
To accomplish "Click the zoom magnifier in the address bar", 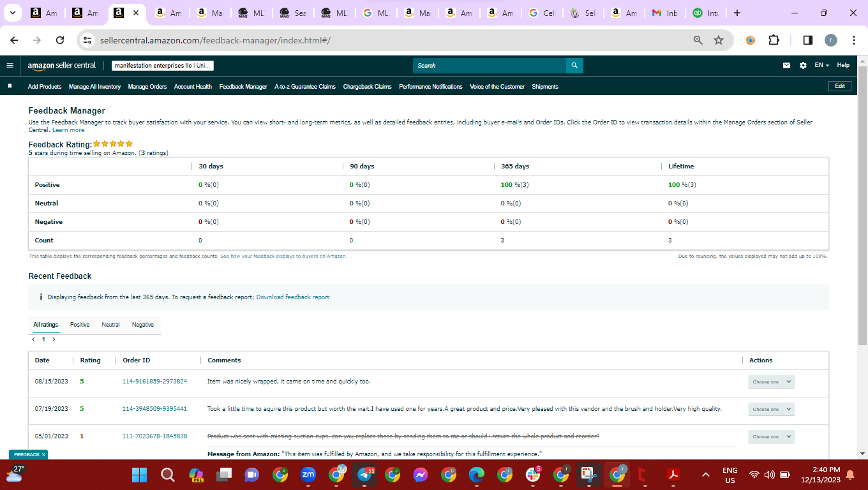I will pos(698,40).
